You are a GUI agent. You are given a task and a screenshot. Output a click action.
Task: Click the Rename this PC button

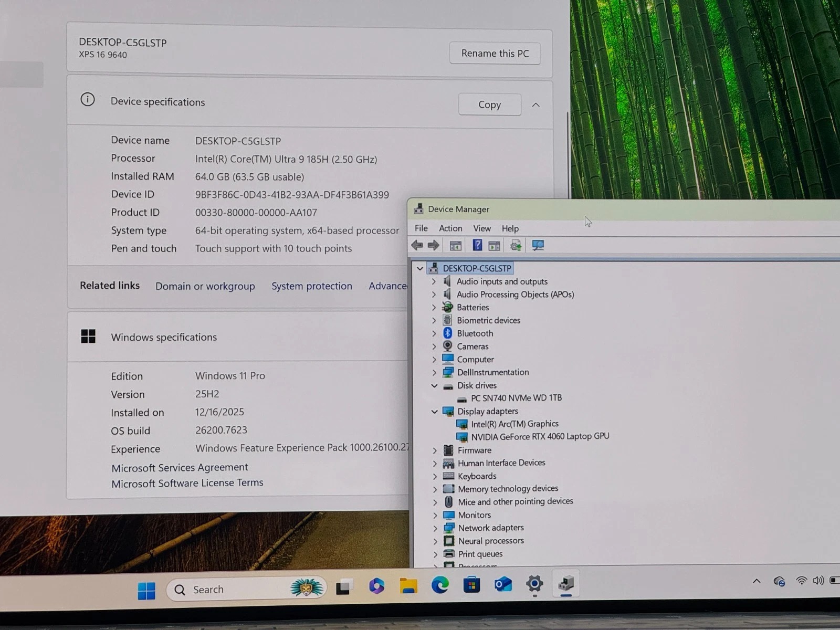point(495,54)
